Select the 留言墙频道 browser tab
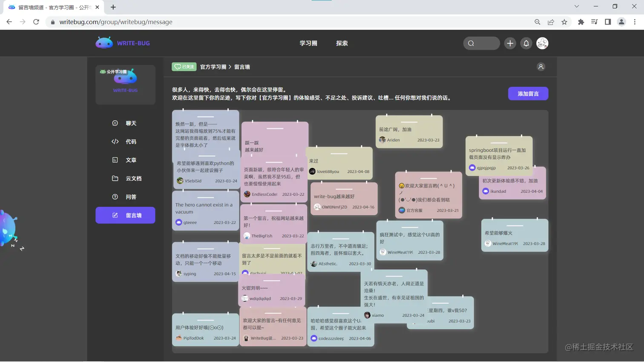644x362 pixels. point(51,7)
